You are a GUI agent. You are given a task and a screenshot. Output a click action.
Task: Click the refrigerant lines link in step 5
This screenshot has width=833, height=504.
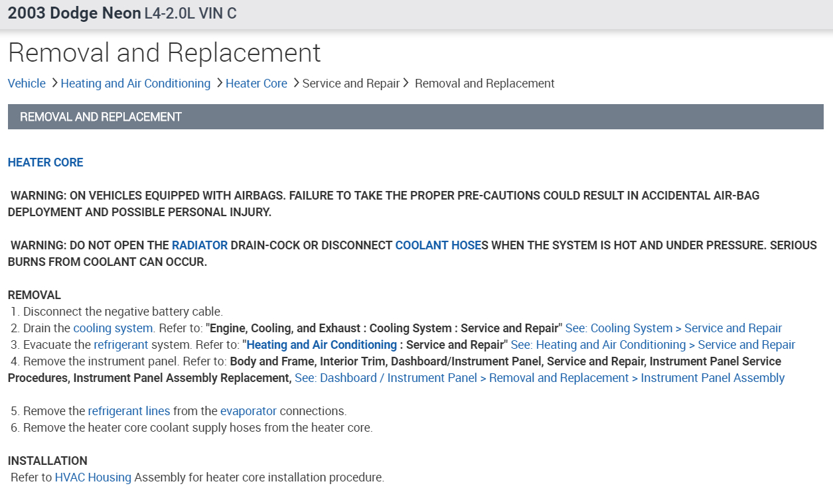(129, 411)
